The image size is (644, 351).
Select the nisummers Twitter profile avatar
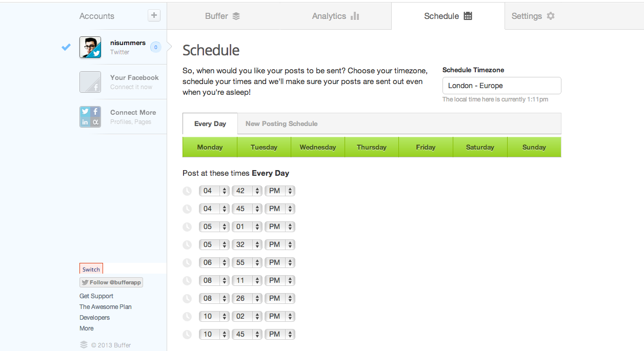pyautogui.click(x=90, y=47)
